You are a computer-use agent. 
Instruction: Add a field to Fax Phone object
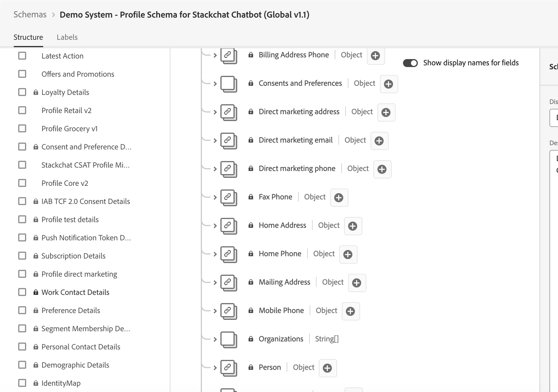[x=339, y=198]
